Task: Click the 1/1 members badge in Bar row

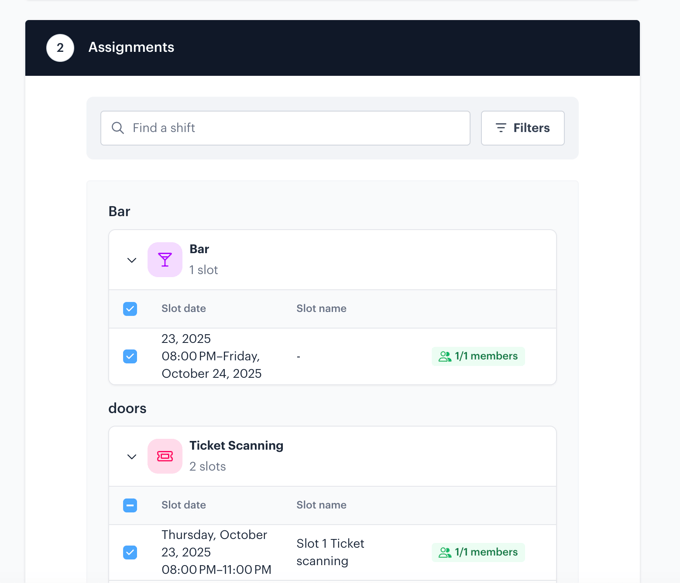Action: pos(478,356)
